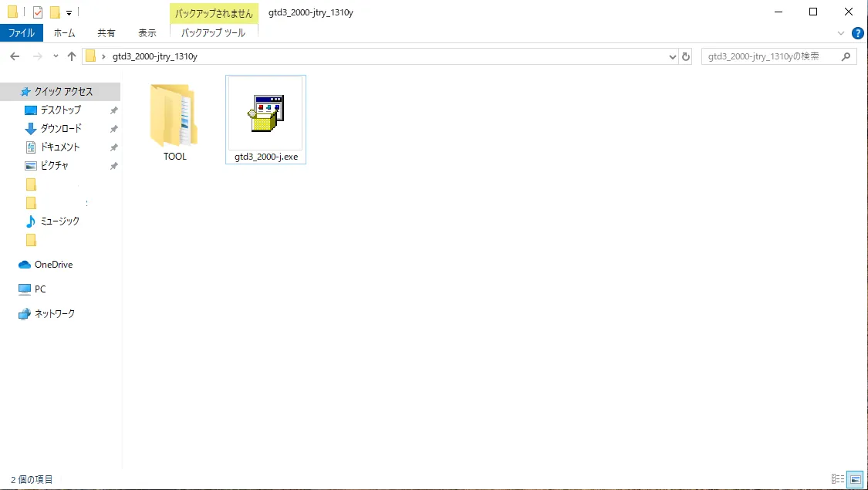Image resolution: width=868 pixels, height=490 pixels.
Task: Switch to large icons view layout
Action: click(x=854, y=479)
